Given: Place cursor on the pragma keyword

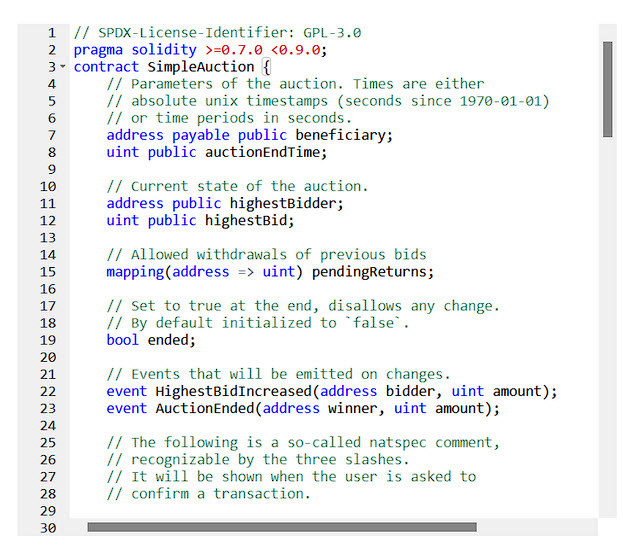Looking at the screenshot, I should (x=98, y=50).
